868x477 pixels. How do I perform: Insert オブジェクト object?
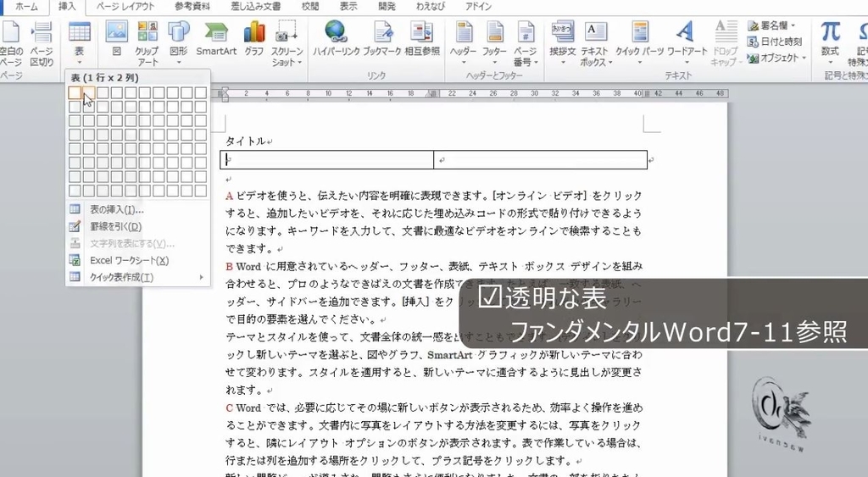[776, 58]
